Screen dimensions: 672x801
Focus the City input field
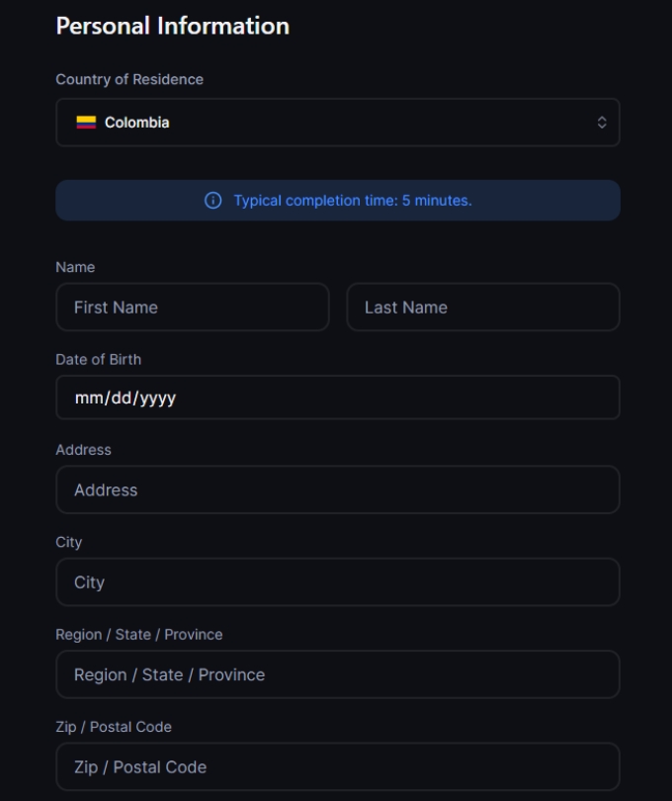coord(338,582)
